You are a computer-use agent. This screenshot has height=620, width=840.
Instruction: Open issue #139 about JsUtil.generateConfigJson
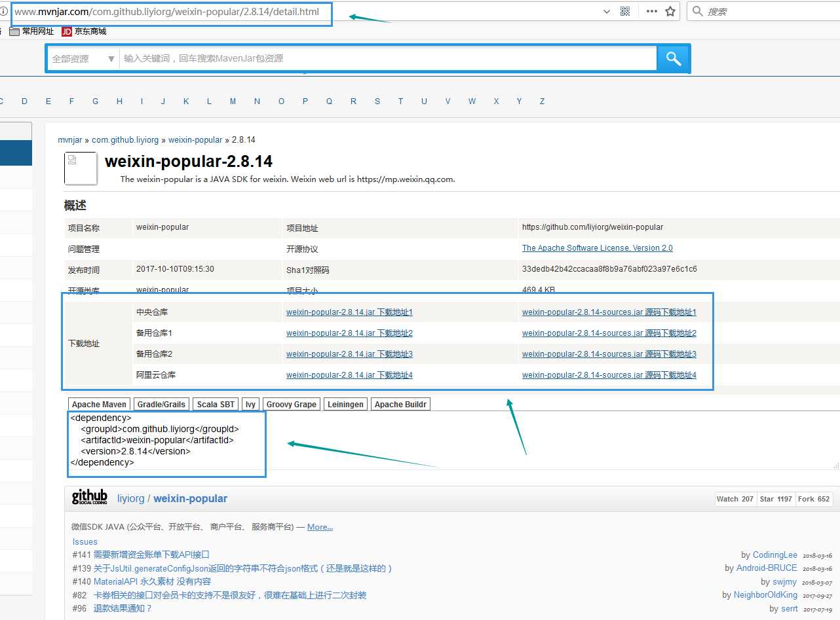click(x=243, y=568)
